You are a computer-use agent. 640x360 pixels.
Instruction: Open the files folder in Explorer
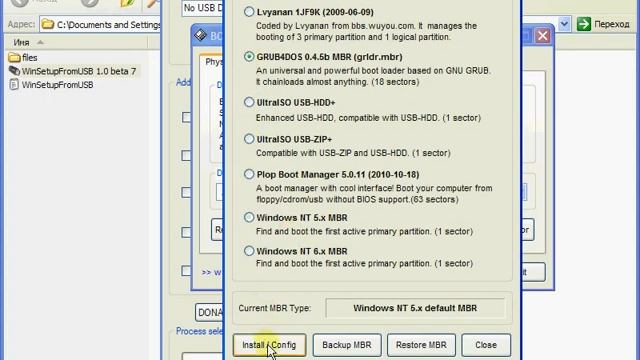pyautogui.click(x=23, y=58)
